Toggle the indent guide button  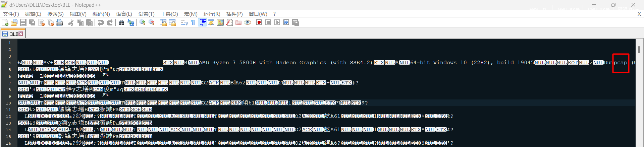pyautogui.click(x=203, y=22)
